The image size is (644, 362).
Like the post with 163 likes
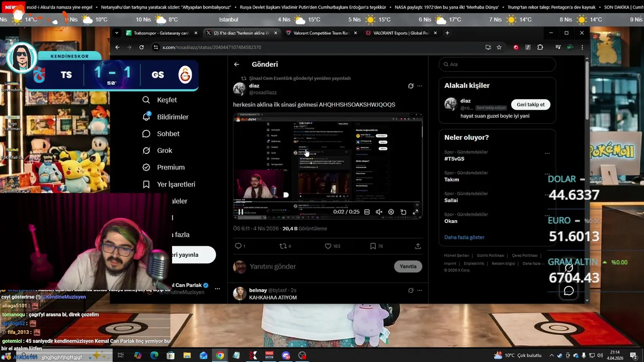[x=328, y=246]
